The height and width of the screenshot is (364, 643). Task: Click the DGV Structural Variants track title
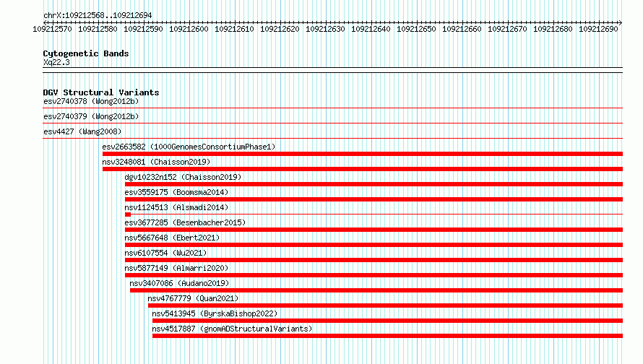click(x=101, y=92)
